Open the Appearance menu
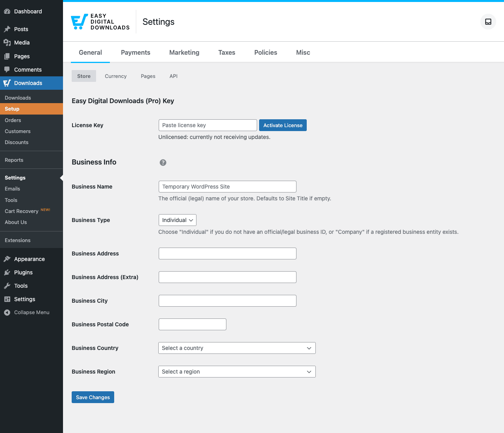504x433 pixels. coord(31,259)
